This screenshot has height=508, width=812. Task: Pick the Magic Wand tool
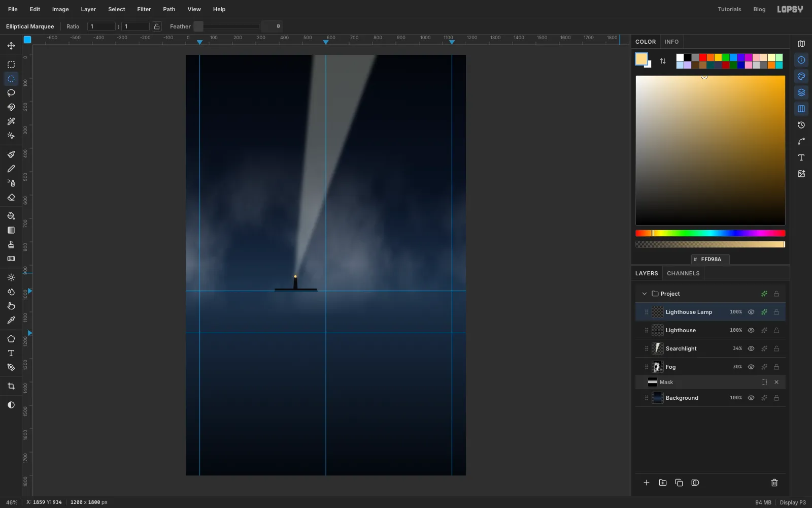[11, 121]
